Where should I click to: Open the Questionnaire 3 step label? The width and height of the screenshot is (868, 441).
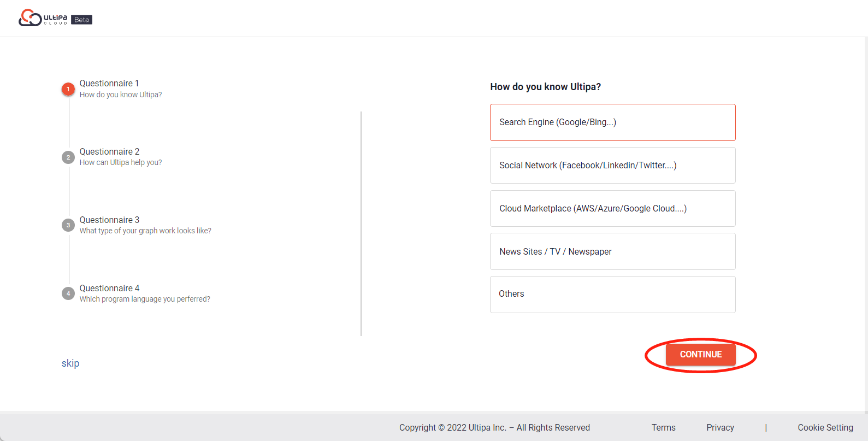coord(109,220)
